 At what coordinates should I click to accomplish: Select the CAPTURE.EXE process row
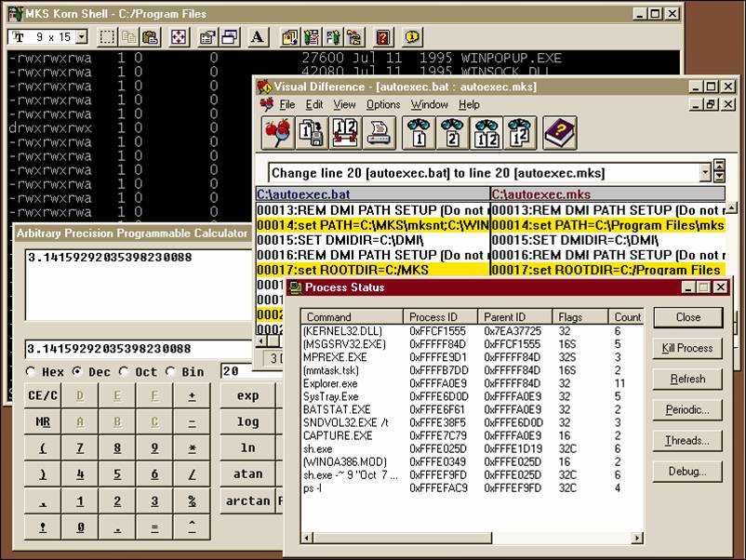pos(472,436)
